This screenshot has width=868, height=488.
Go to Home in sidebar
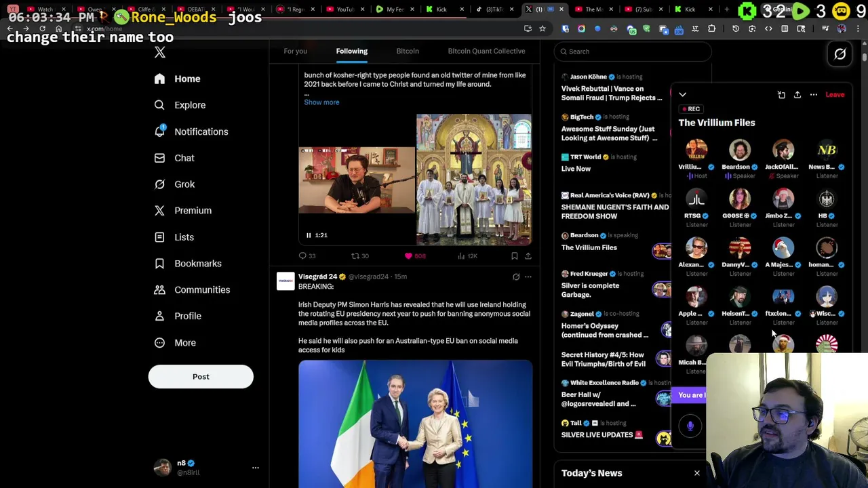tap(177, 79)
